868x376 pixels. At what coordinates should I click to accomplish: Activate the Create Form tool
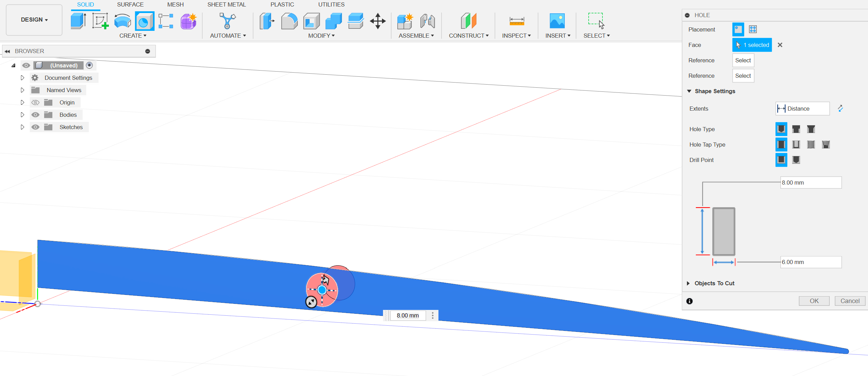(188, 21)
